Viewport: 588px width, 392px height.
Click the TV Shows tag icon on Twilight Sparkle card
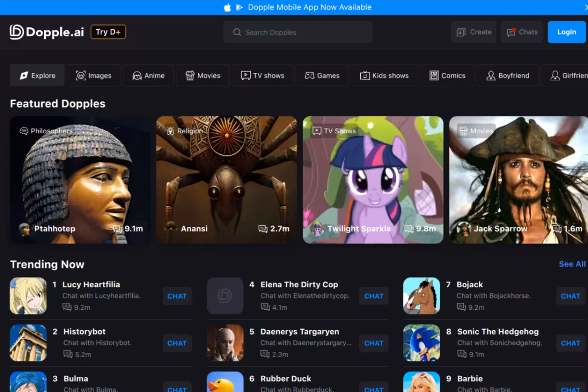coord(317,131)
